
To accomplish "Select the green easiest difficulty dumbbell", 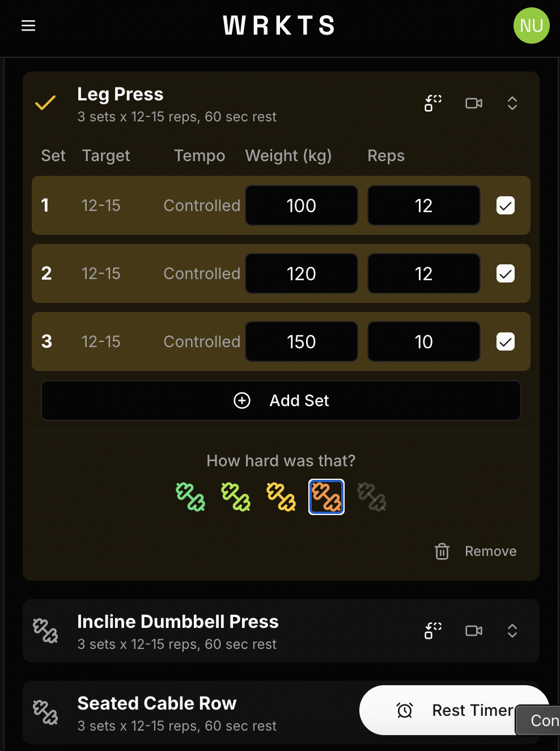I will tap(190, 497).
